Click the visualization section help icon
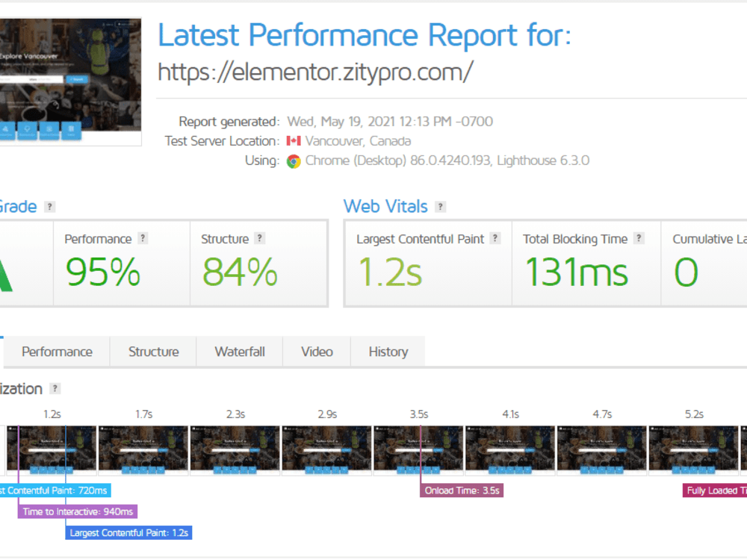747x560 pixels. coord(55,388)
